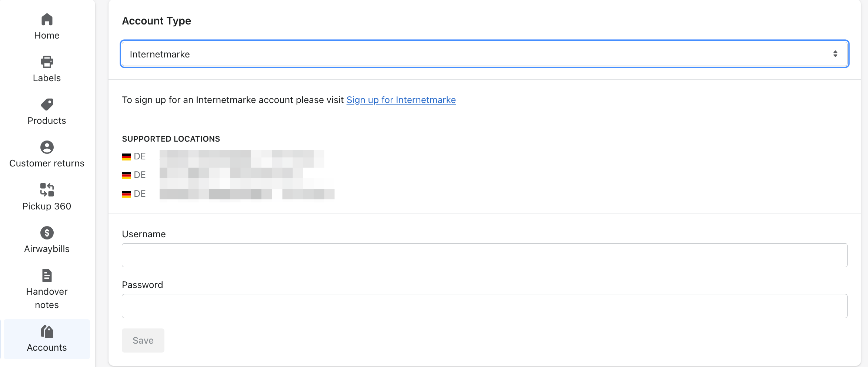Click the Save button
The height and width of the screenshot is (367, 868).
coord(143,340)
